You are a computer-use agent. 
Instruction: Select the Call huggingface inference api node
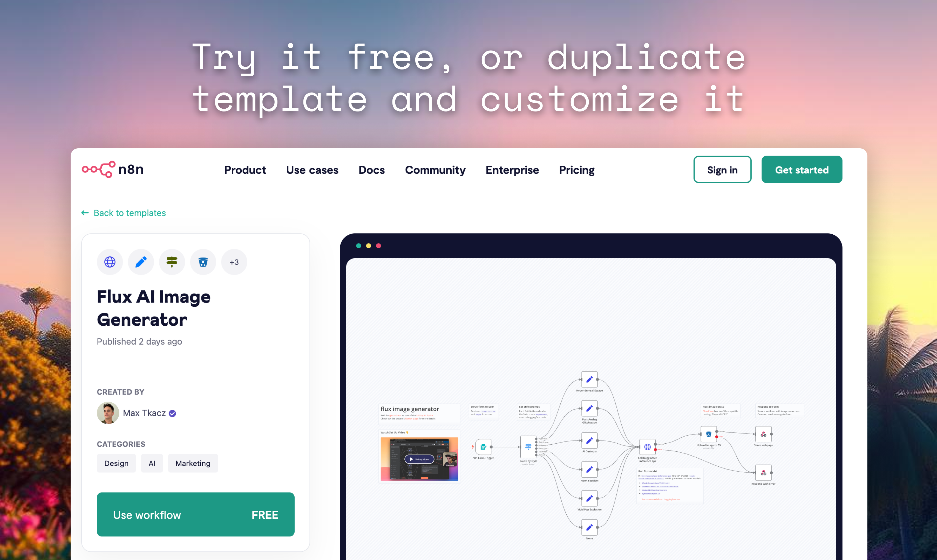pos(647,447)
